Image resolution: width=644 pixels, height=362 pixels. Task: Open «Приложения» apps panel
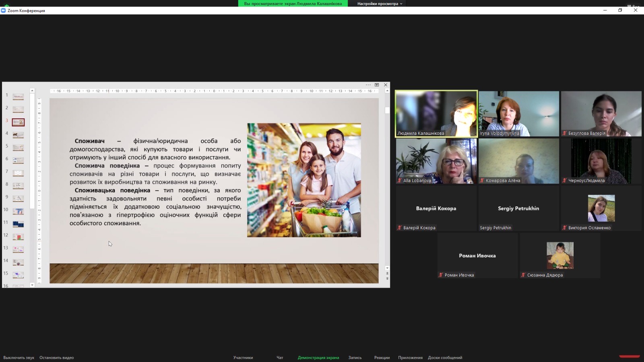(410, 358)
